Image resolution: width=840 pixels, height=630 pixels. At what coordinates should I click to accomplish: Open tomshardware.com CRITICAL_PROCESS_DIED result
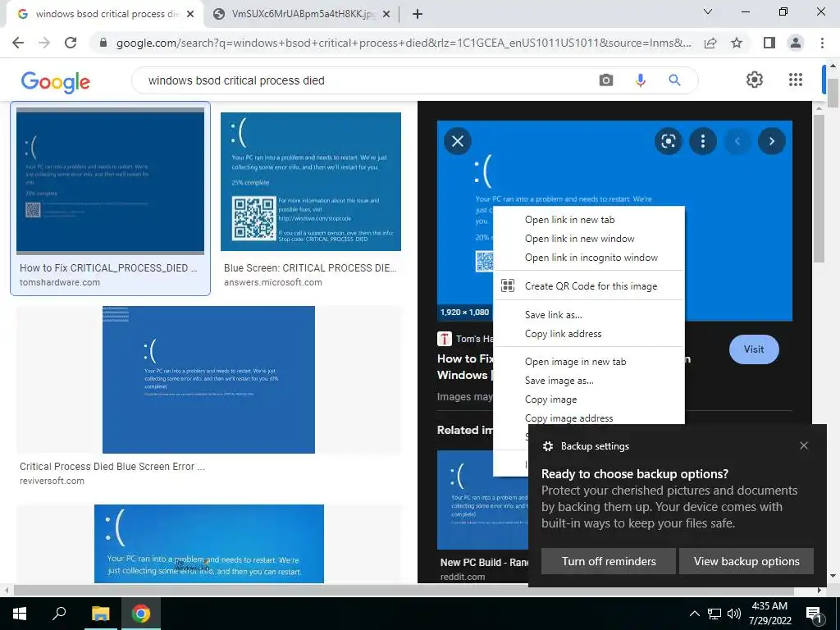pyautogui.click(x=110, y=199)
